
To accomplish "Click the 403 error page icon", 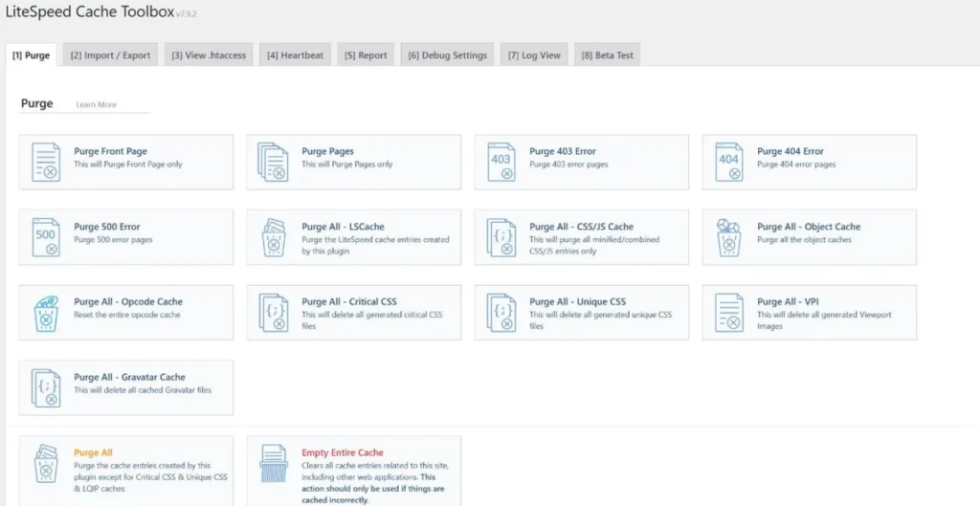I will 501,163.
